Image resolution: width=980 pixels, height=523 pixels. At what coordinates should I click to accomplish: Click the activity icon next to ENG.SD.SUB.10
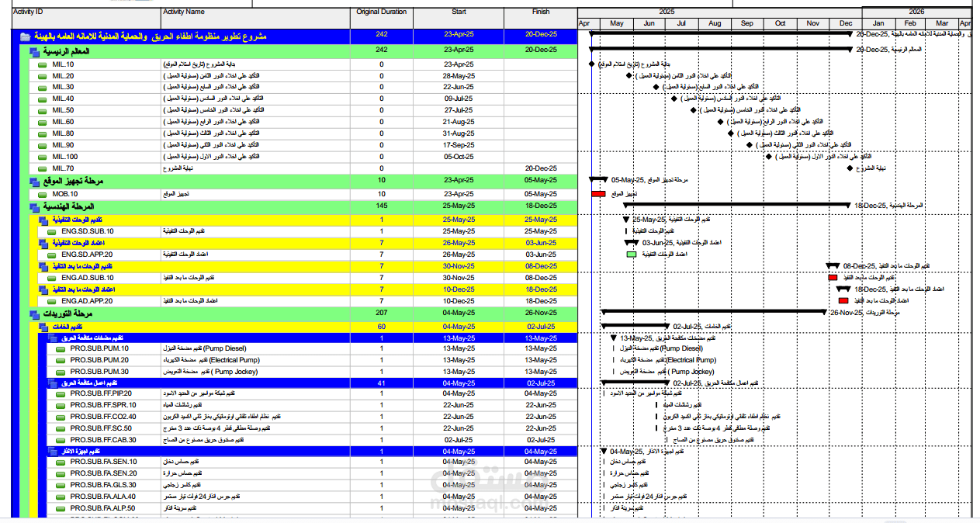pos(51,231)
